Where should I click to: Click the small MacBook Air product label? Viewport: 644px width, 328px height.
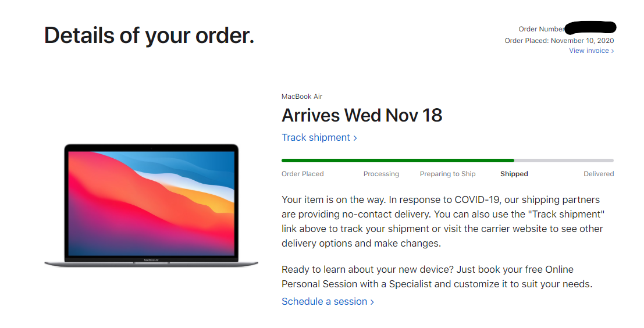click(302, 97)
